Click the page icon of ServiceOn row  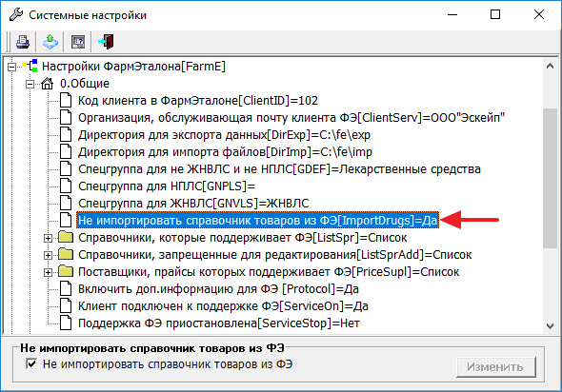point(66,306)
